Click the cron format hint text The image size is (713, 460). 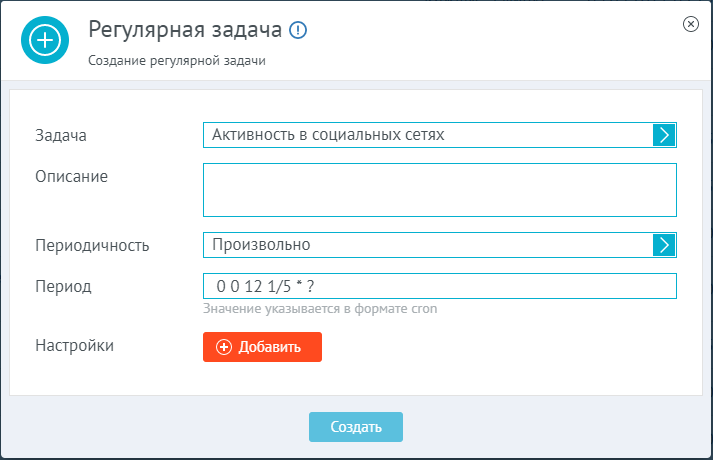[320, 309]
